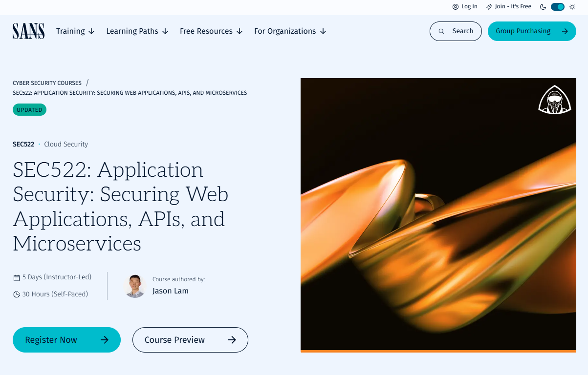588x375 pixels.
Task: Toggle the dark/light theme switch
Action: point(558,7)
